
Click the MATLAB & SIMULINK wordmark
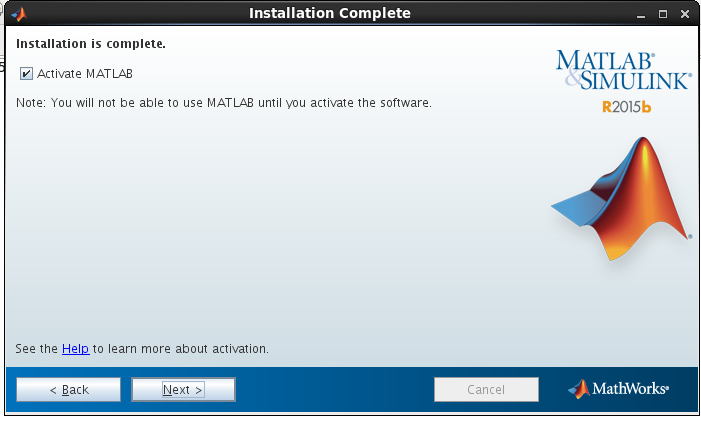click(622, 70)
